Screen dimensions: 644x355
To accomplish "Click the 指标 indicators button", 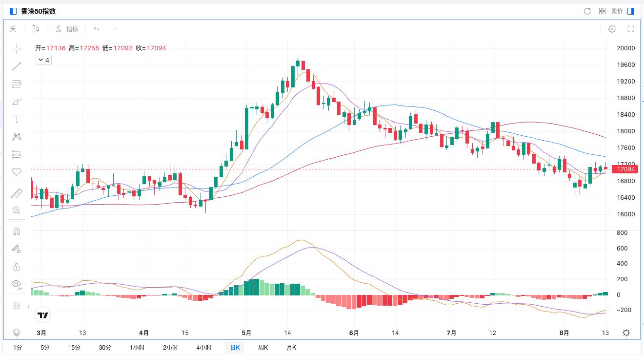I will 67,29.
